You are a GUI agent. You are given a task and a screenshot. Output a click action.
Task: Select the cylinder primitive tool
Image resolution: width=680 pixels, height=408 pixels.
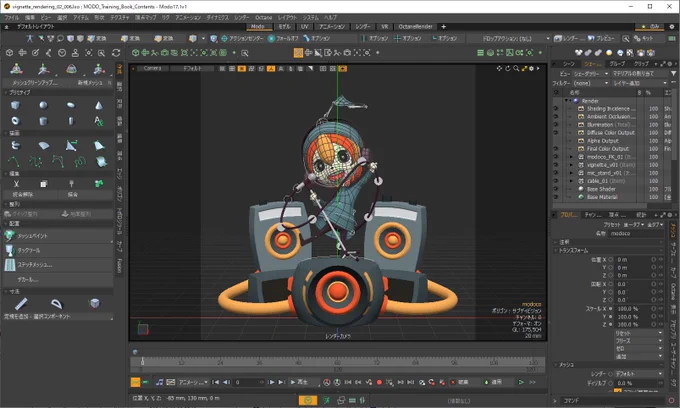pos(43,121)
